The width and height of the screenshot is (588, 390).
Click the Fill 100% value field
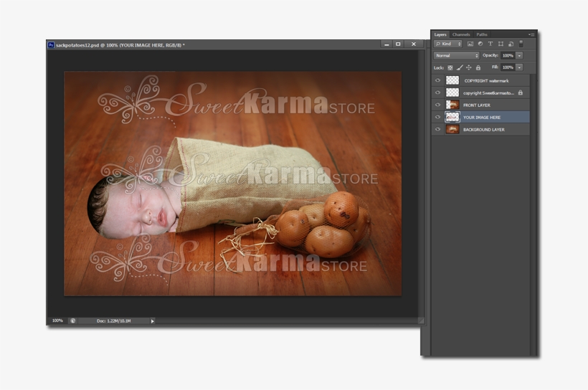tap(508, 67)
